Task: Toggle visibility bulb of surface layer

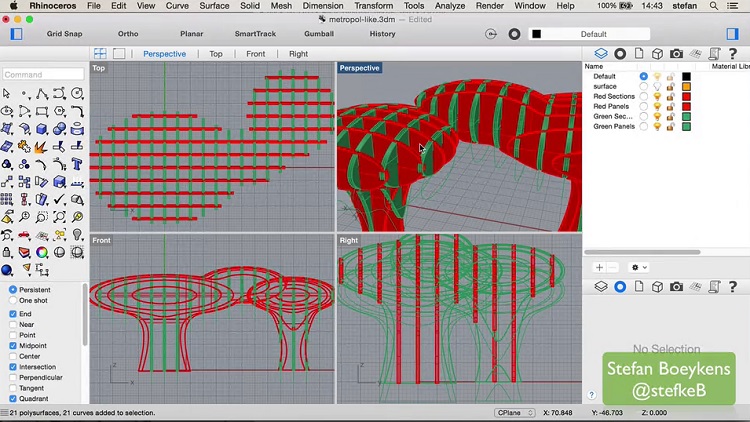Action: [x=657, y=86]
